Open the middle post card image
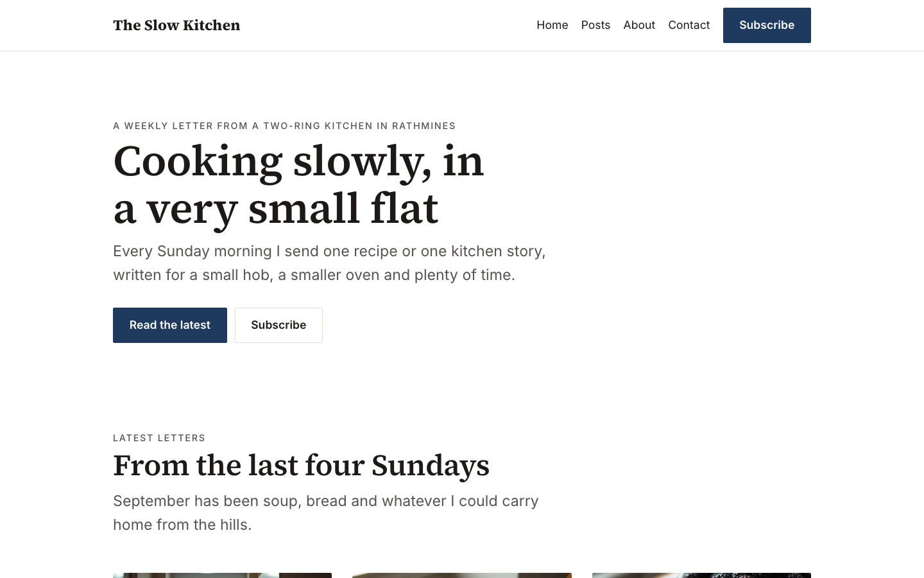 tap(462, 575)
